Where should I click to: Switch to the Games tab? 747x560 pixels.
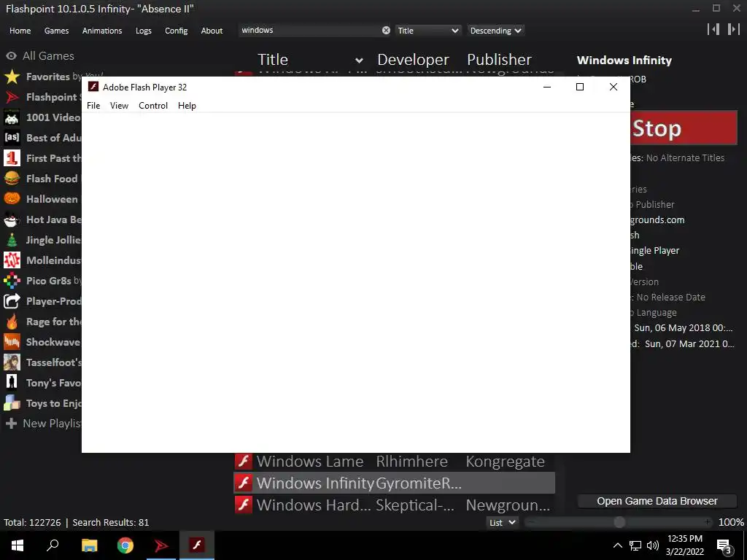pos(56,31)
